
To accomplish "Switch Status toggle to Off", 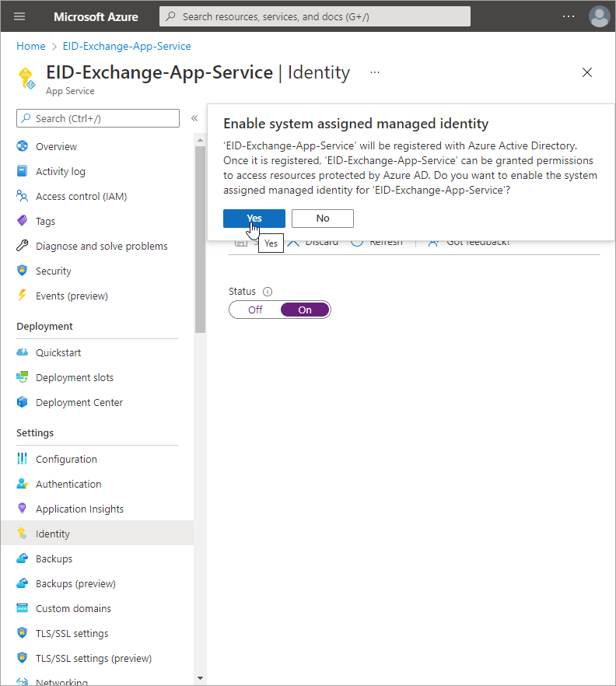I will (255, 310).
